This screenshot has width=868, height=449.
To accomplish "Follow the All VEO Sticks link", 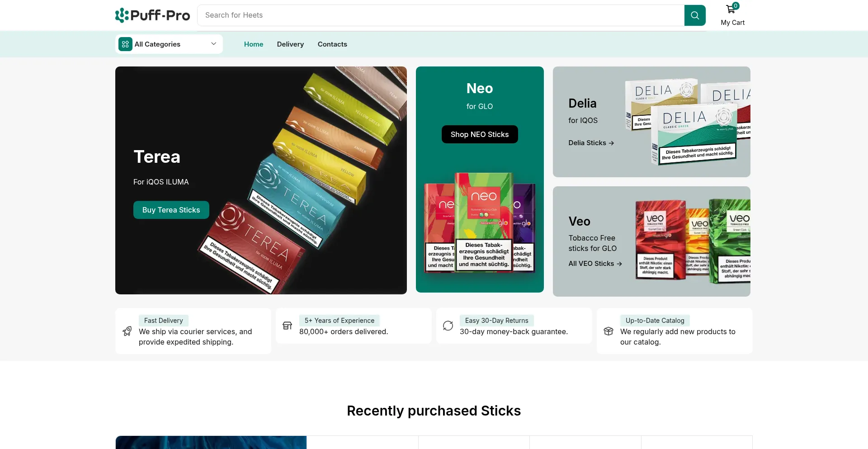I will point(595,264).
